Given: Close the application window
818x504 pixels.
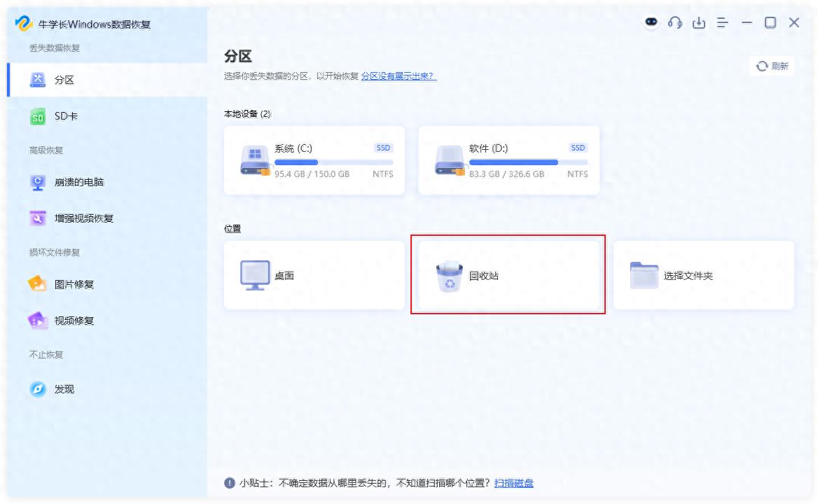Looking at the screenshot, I should coord(794,22).
